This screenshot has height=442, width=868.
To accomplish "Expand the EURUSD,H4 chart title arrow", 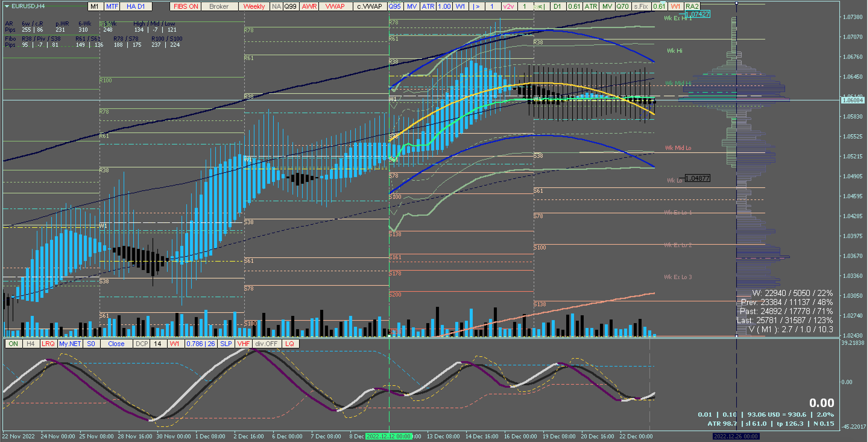I will click(7, 6).
